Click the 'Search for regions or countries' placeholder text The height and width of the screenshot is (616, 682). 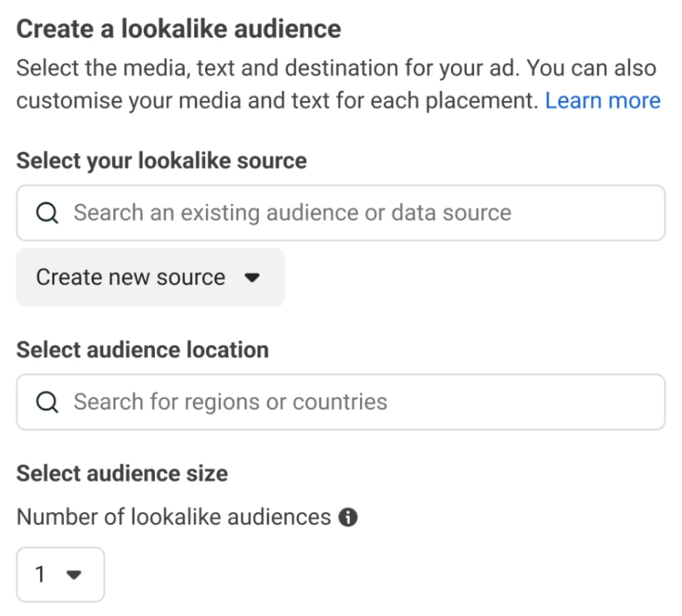pos(230,402)
